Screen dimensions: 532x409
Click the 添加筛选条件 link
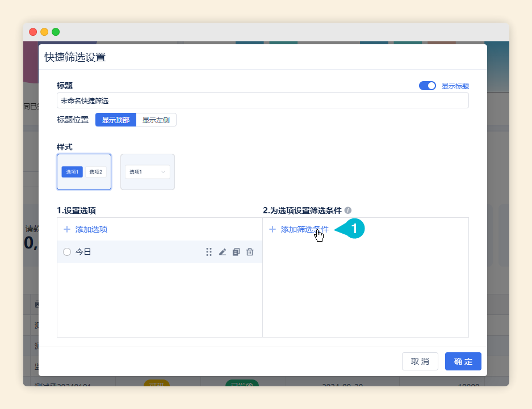point(304,229)
